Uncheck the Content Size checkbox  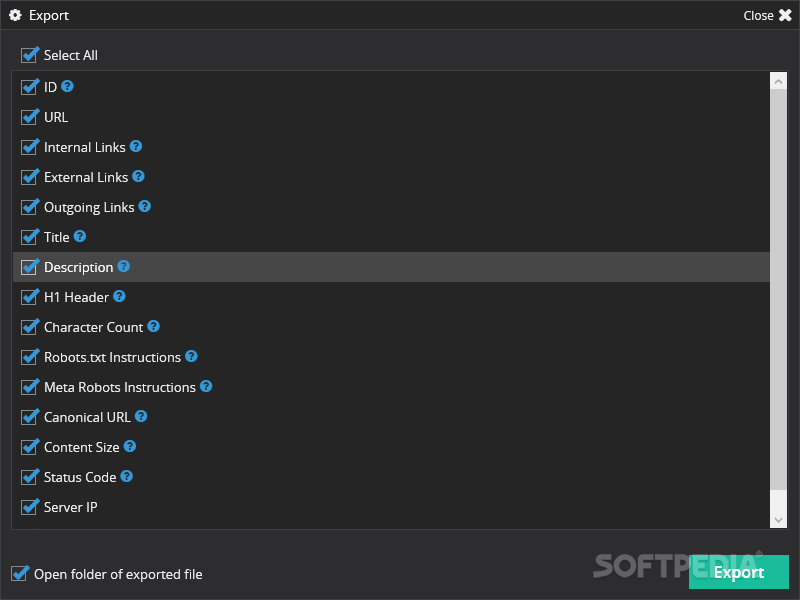pos(30,447)
